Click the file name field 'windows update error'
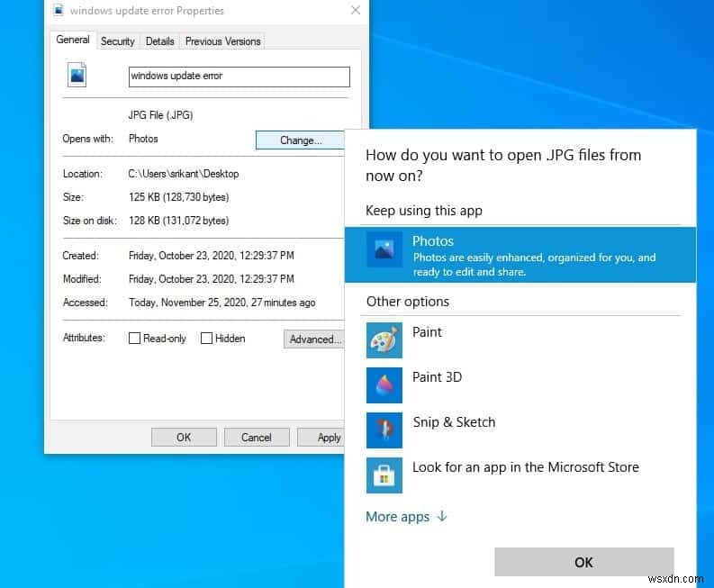 240,77
